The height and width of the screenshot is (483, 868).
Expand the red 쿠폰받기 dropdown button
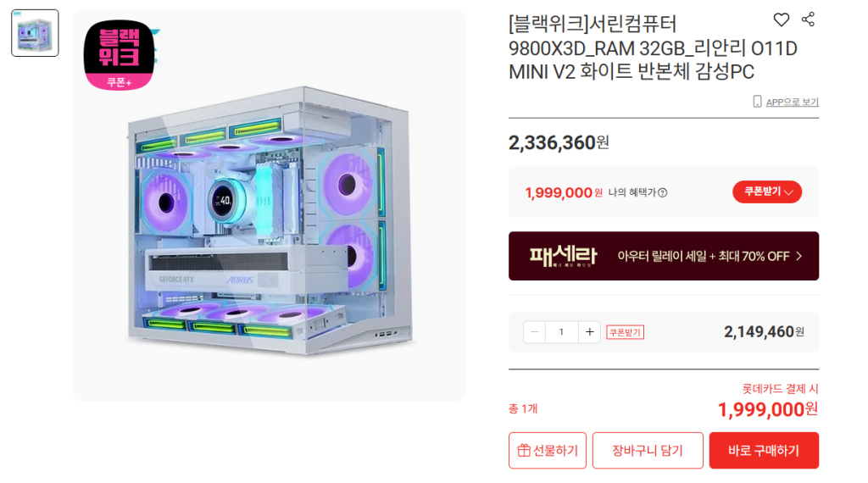tap(766, 192)
